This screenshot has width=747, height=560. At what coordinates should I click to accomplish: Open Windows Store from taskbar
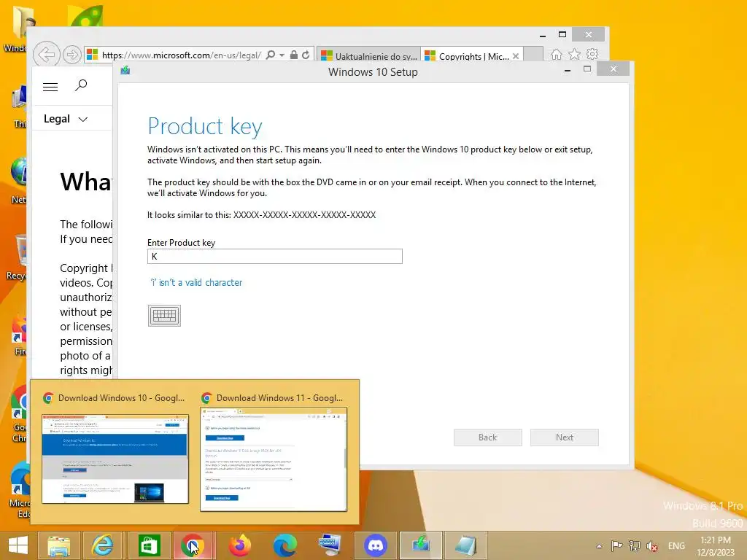pos(149,545)
